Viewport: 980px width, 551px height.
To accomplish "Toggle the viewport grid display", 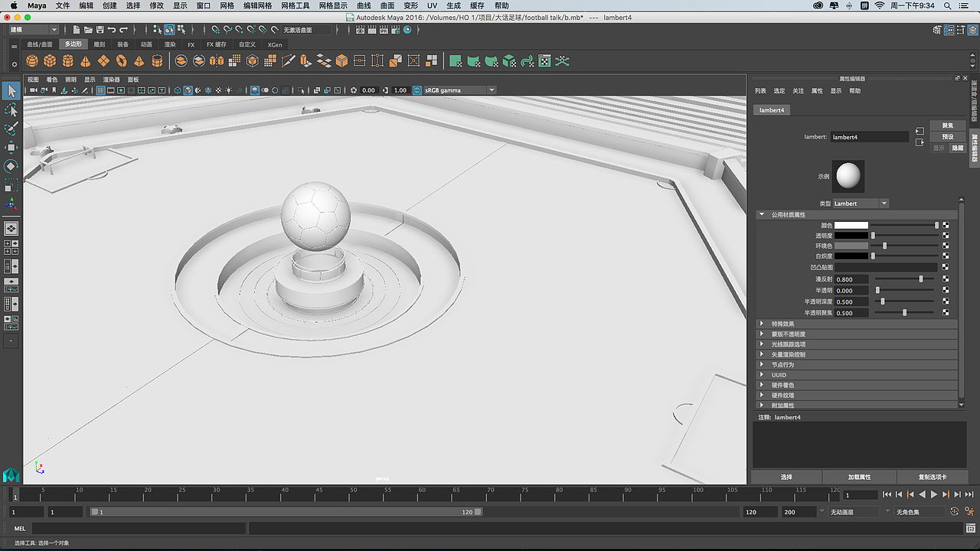I will [x=100, y=90].
